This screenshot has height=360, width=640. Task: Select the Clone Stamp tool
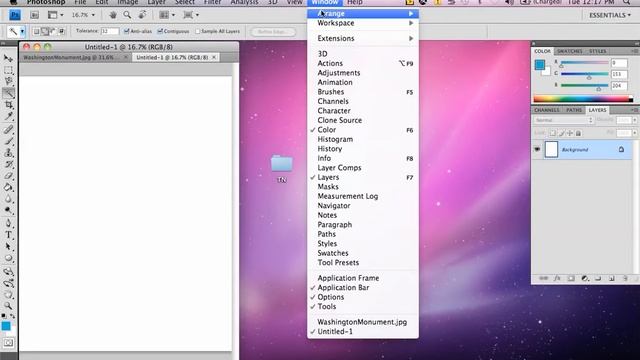pyautogui.click(x=8, y=153)
